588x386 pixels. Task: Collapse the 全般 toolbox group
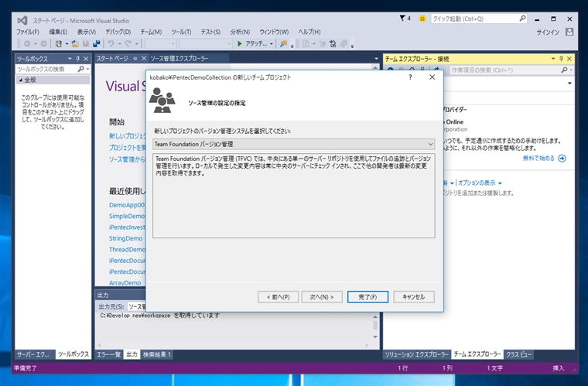pos(21,80)
